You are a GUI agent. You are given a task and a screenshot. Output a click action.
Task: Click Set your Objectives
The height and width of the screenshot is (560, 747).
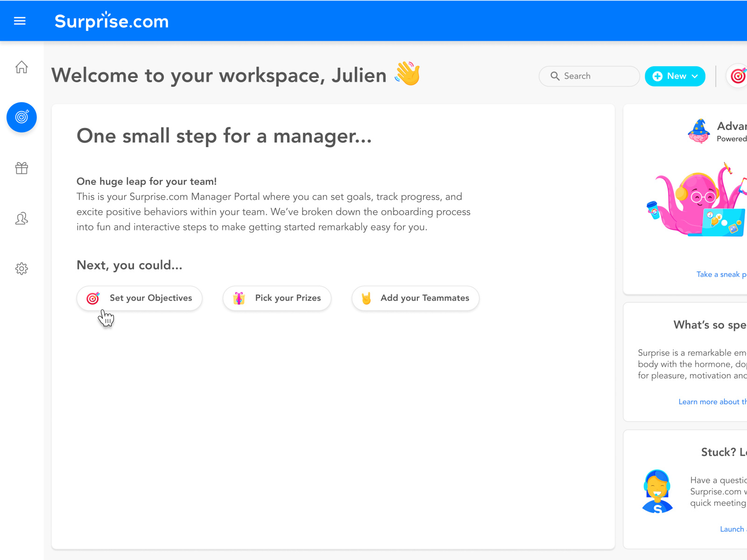click(140, 298)
